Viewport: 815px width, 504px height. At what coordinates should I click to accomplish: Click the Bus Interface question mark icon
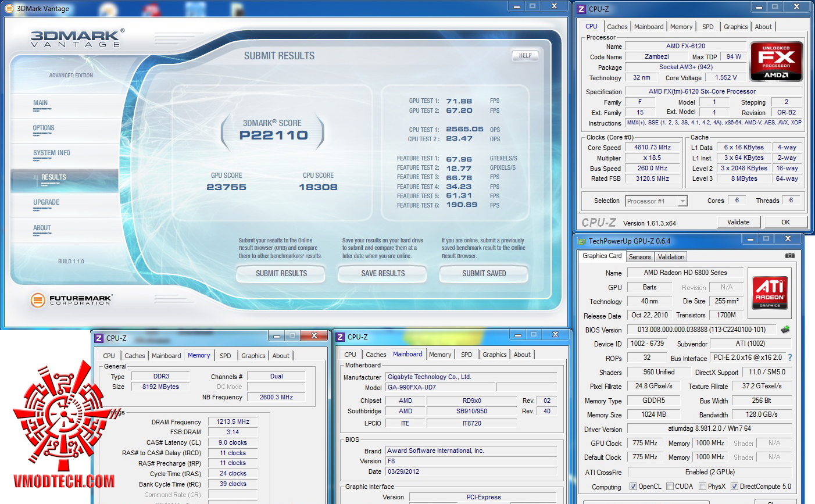tap(790, 358)
